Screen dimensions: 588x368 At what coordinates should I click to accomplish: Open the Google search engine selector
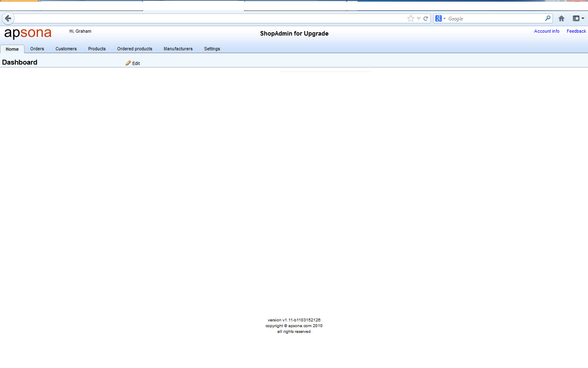coord(441,18)
